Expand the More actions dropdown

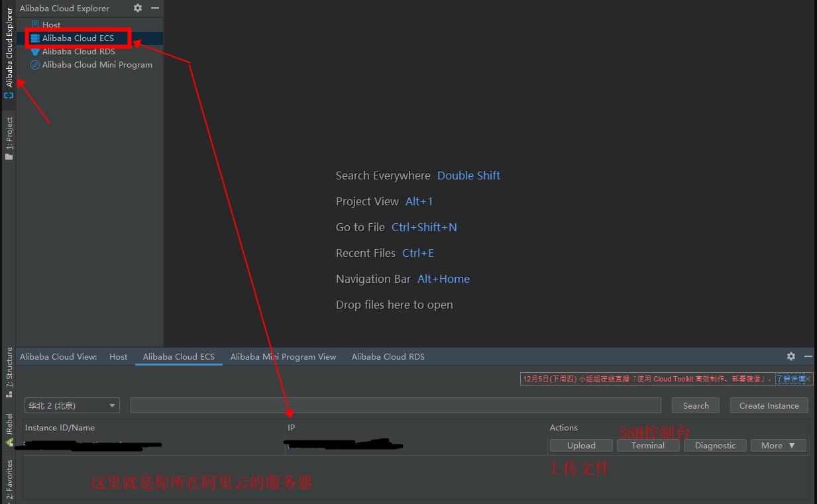click(x=778, y=446)
